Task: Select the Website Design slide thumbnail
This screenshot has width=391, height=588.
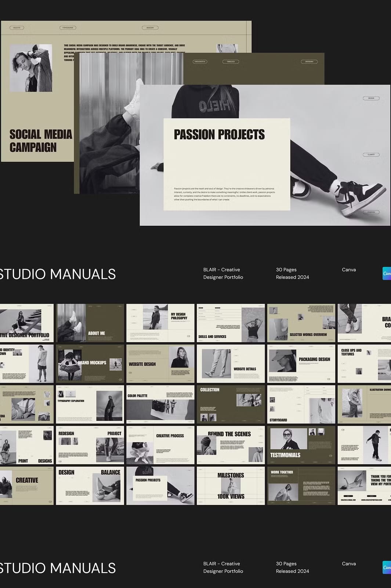Action: (x=160, y=363)
